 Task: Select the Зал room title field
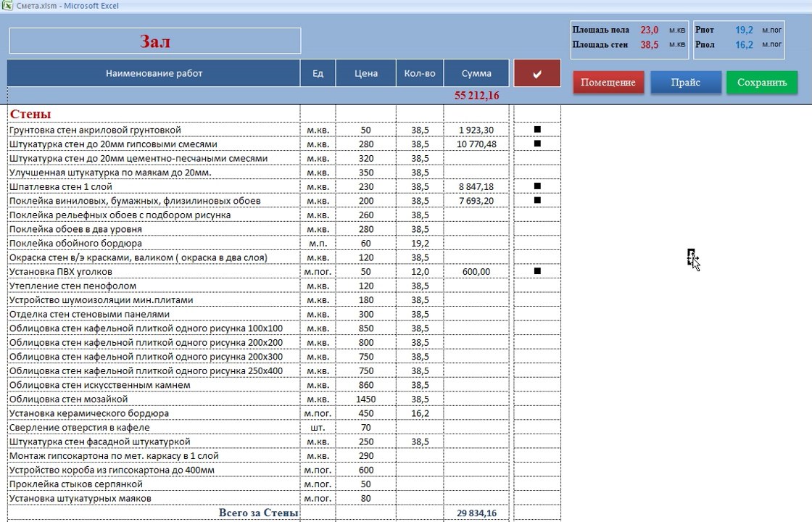155,41
